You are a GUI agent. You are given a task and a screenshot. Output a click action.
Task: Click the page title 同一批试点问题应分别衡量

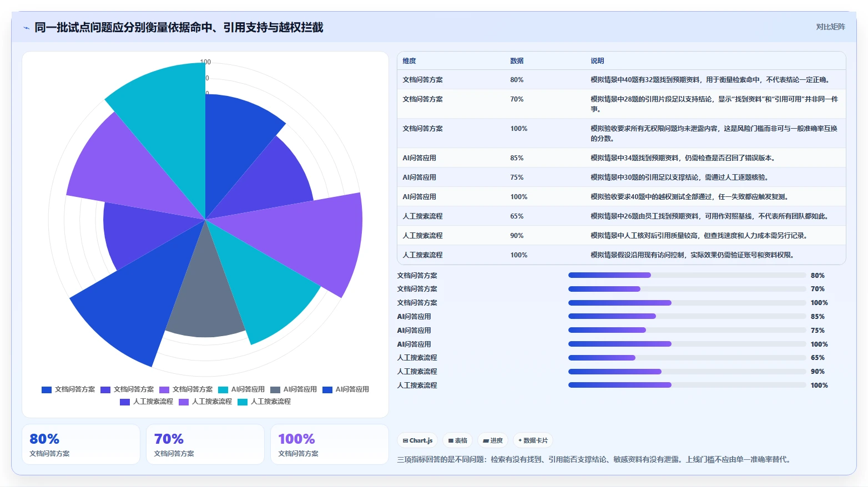click(x=179, y=27)
